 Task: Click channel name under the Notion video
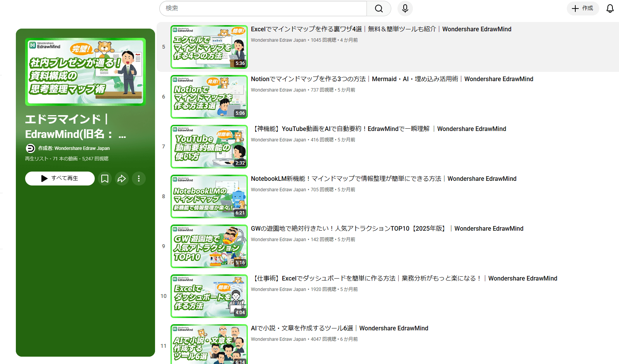pyautogui.click(x=278, y=90)
